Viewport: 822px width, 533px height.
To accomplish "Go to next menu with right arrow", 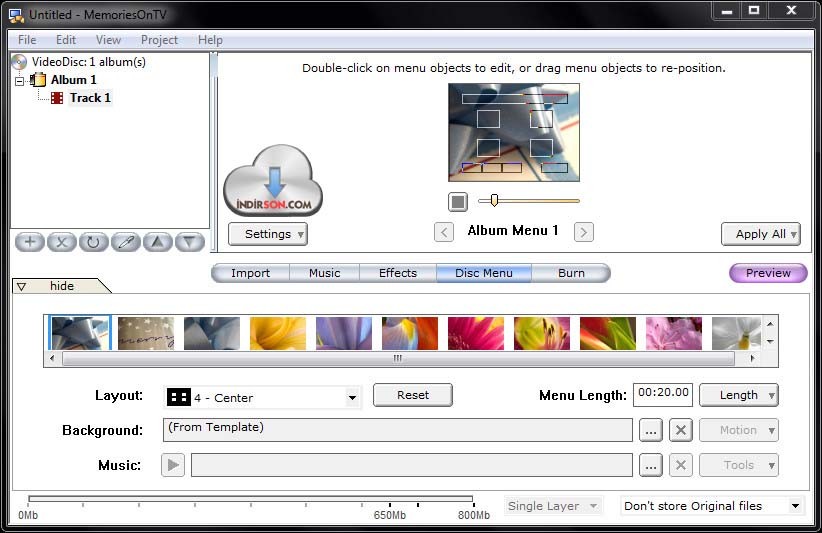I will pyautogui.click(x=583, y=232).
